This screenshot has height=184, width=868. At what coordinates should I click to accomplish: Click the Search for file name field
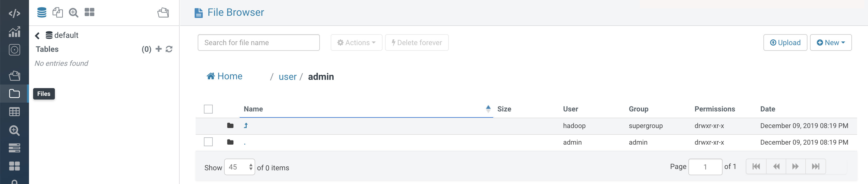point(259,43)
